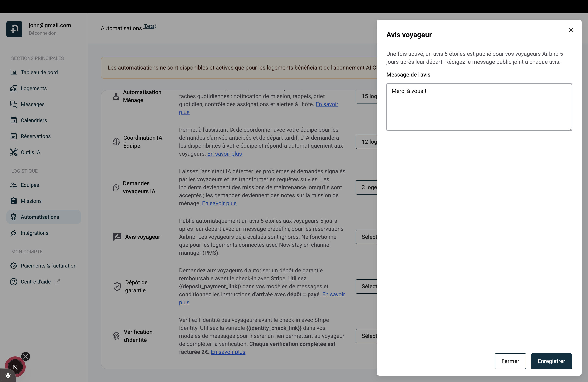Open En savoir plus for Automatisation Ménage

coord(327,104)
